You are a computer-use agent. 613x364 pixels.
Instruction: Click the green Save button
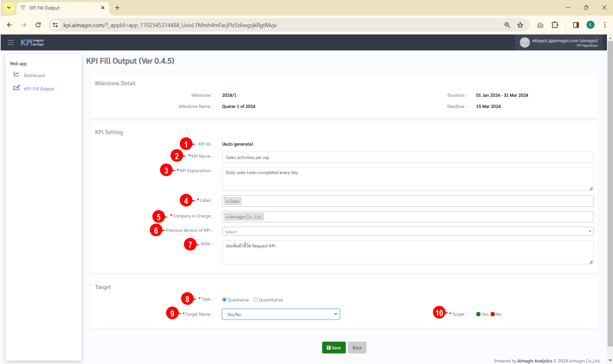[x=334, y=348]
